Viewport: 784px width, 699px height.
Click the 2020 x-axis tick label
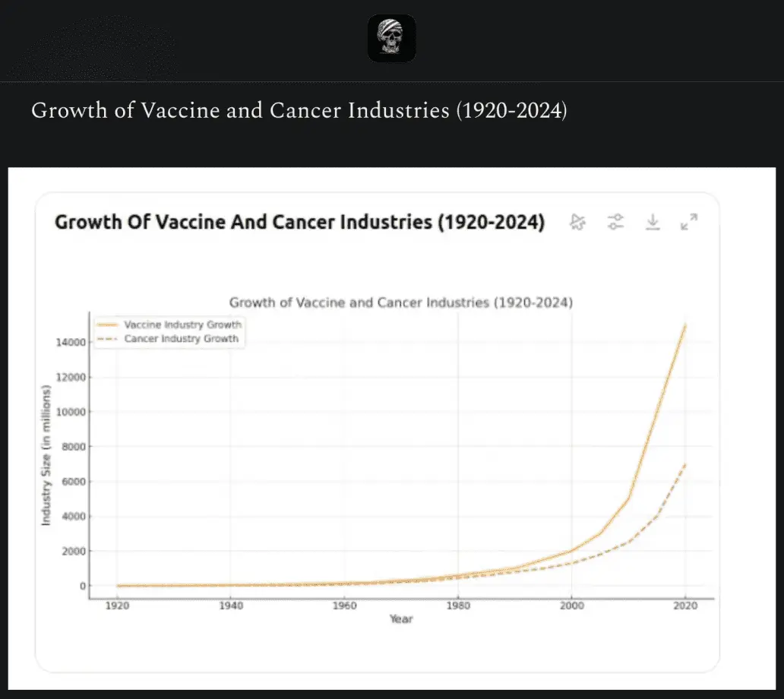coord(685,606)
